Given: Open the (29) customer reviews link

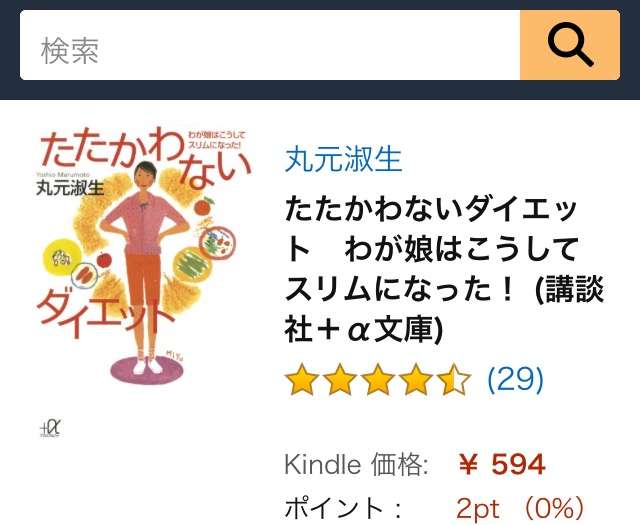Looking at the screenshot, I should click(516, 379).
